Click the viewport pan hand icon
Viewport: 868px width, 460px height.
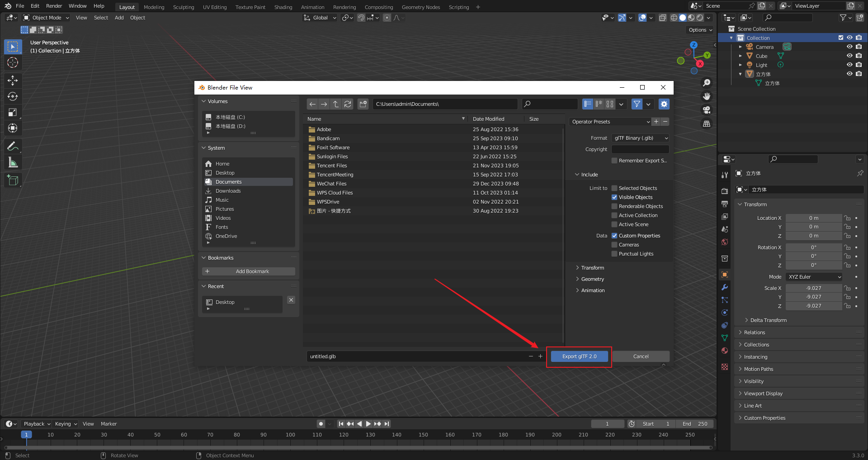click(x=707, y=96)
